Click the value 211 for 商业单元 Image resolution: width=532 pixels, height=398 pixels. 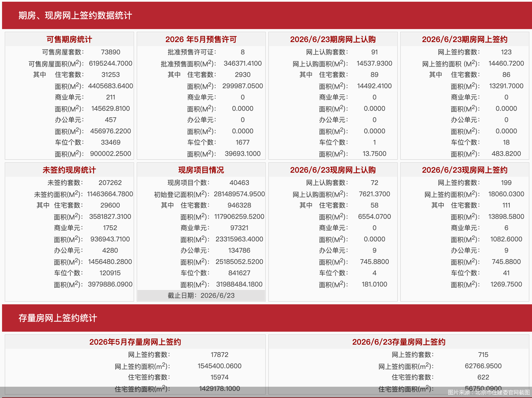click(111, 97)
